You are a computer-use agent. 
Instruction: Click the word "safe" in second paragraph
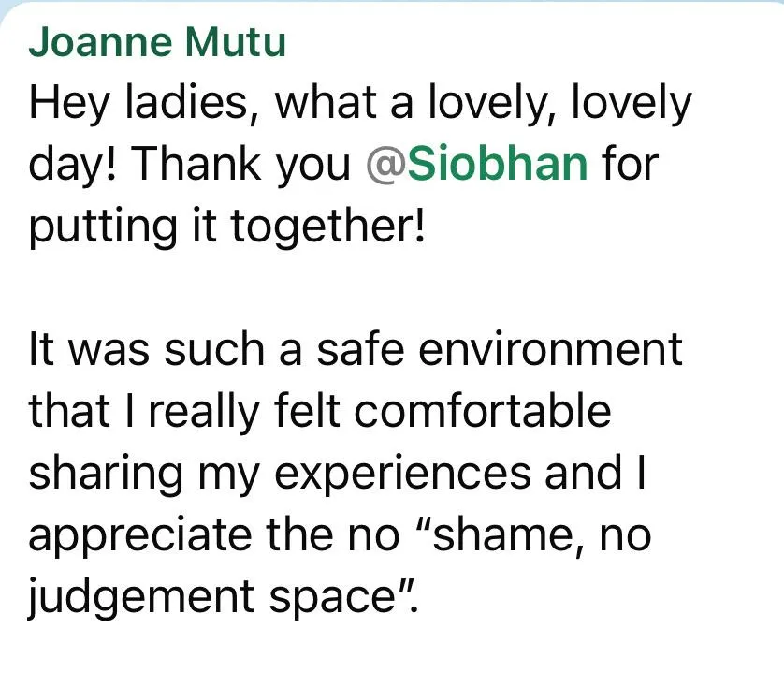[x=360, y=349]
